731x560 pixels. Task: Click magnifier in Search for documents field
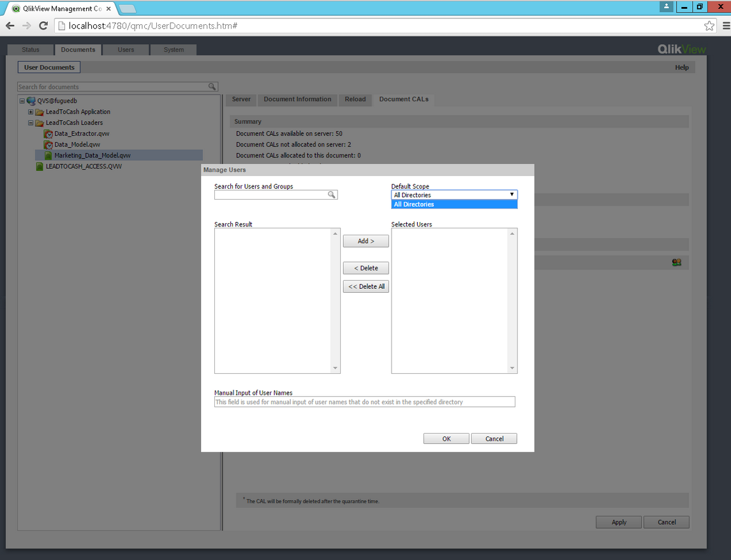coord(212,87)
